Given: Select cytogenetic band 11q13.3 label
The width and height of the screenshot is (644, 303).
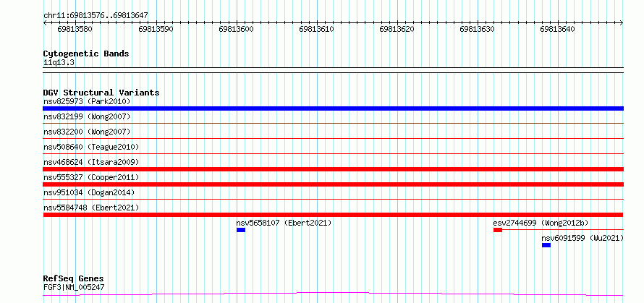Looking at the screenshot, I should click(59, 63).
